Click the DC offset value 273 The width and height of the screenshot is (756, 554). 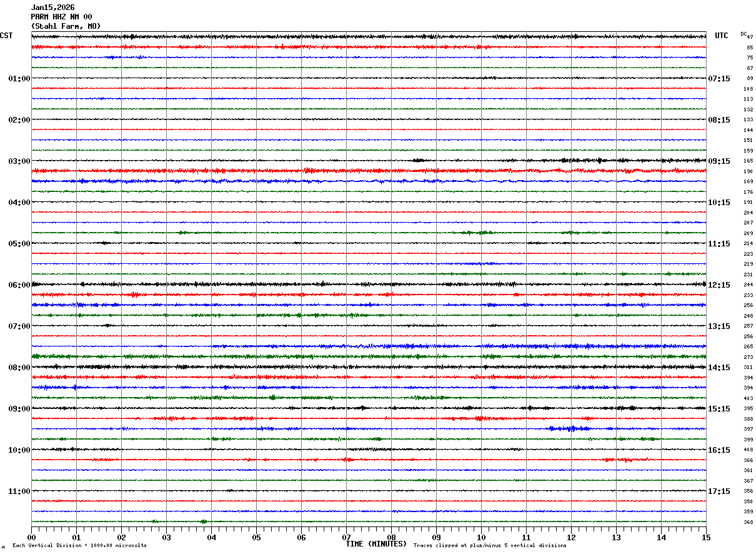(749, 358)
